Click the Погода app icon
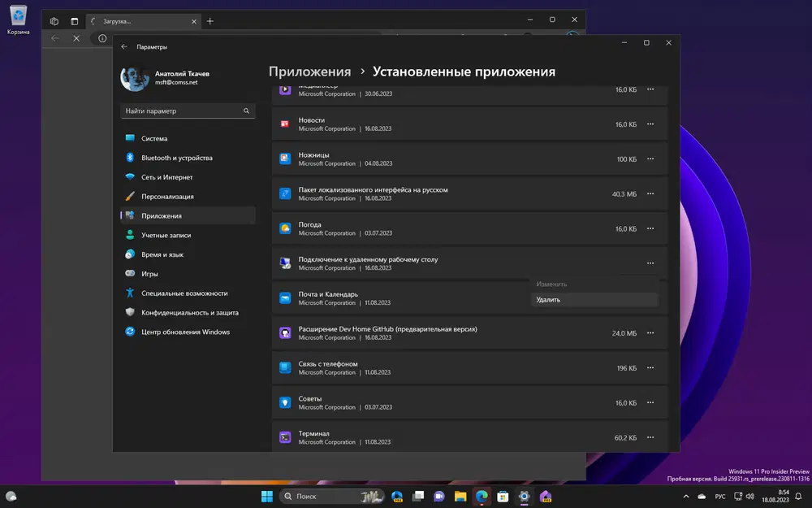 point(285,228)
